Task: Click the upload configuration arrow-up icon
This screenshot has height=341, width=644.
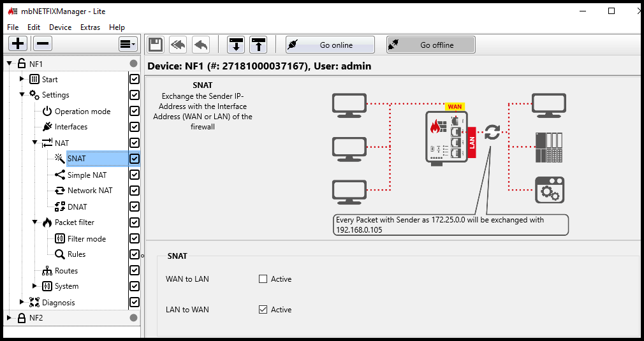Action: click(258, 45)
